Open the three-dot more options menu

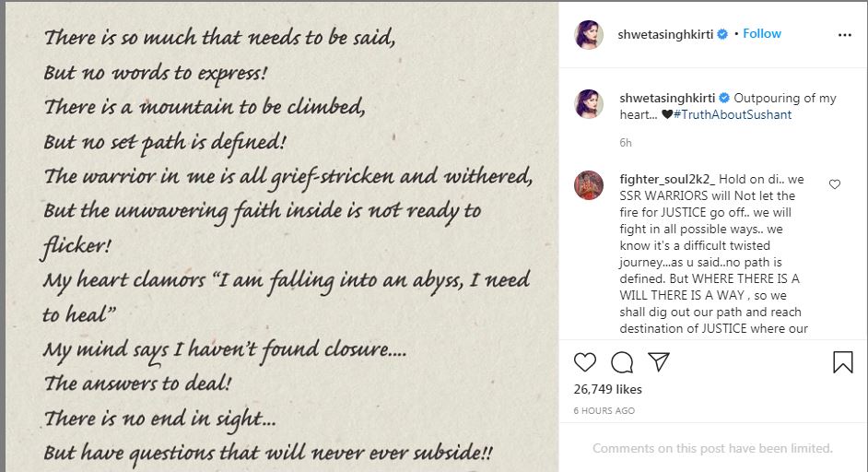tap(845, 35)
